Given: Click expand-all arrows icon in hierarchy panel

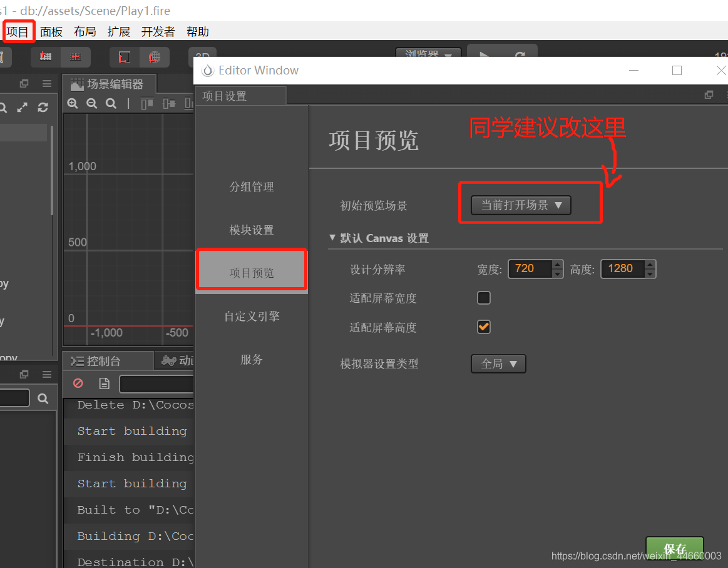Looking at the screenshot, I should (23, 107).
